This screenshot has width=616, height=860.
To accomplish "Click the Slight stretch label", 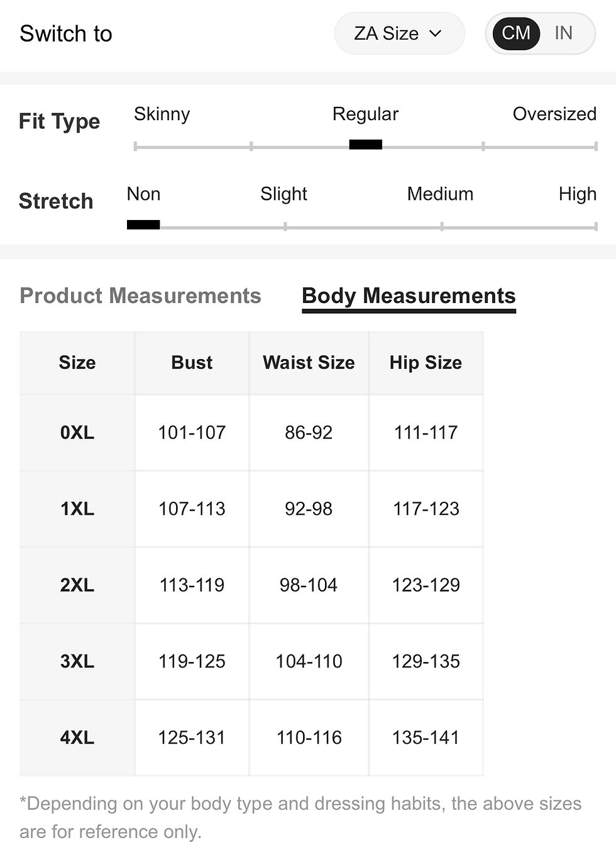I will 283,194.
